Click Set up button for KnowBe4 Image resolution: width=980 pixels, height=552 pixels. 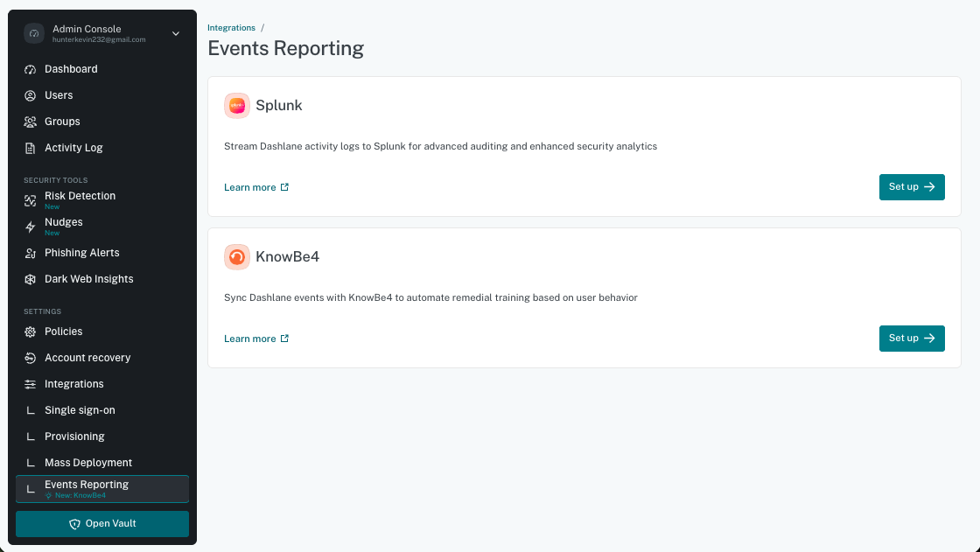click(x=912, y=339)
